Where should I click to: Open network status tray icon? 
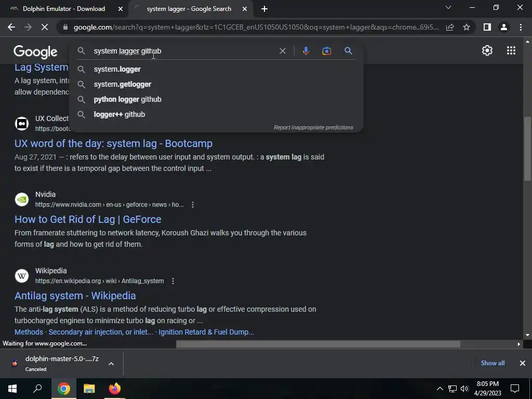(x=453, y=389)
